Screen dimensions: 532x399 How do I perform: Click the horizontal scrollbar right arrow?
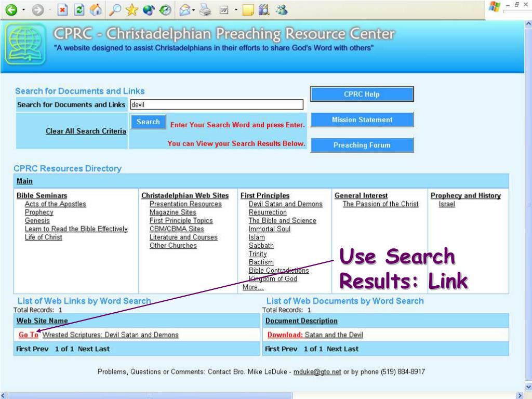point(519,395)
